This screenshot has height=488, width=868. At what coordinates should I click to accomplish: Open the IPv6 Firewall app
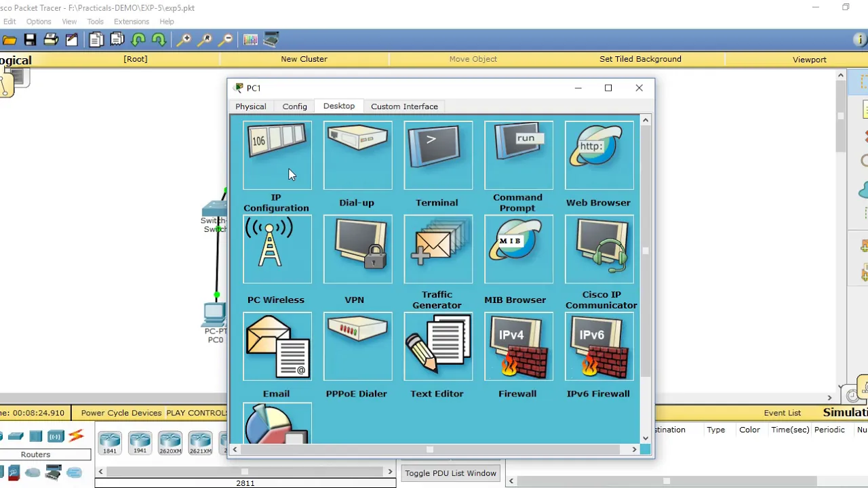599,346
